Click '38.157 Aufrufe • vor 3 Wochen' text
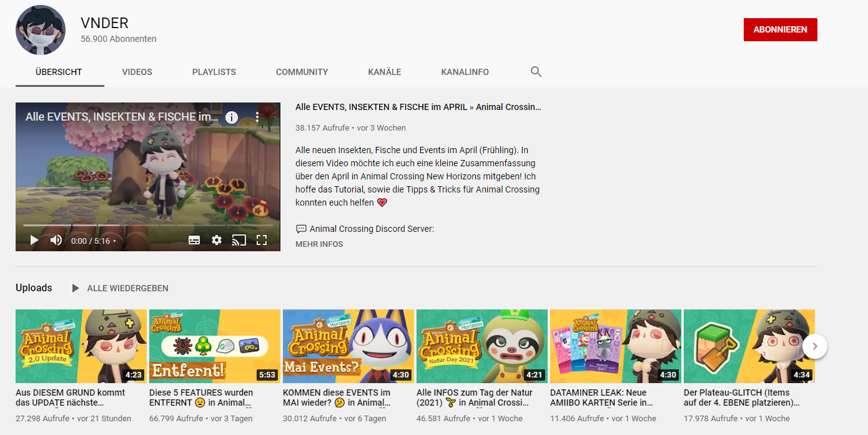 351,128
